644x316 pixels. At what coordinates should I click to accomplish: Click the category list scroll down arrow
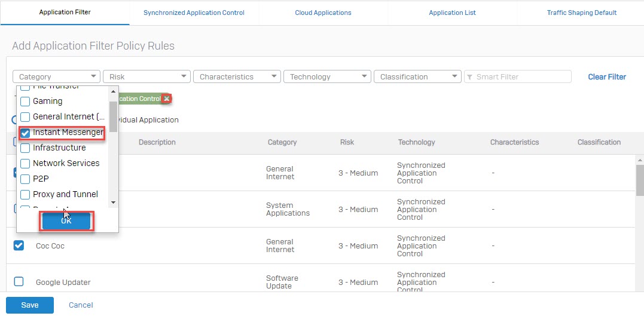pyautogui.click(x=114, y=203)
